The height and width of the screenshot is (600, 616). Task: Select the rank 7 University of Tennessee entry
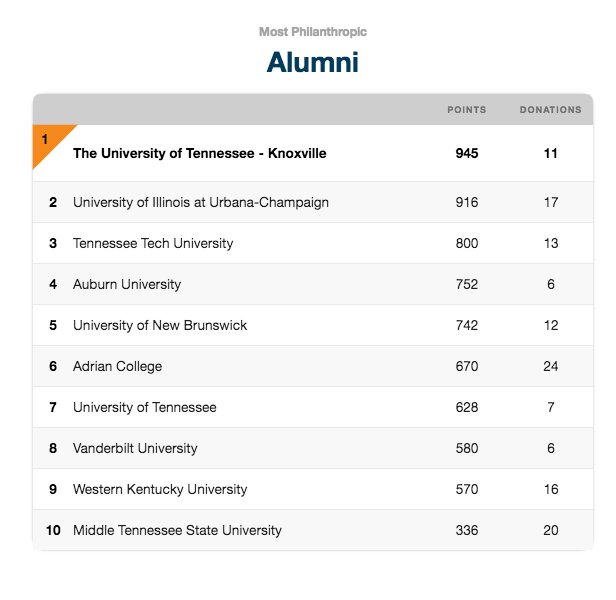click(313, 407)
